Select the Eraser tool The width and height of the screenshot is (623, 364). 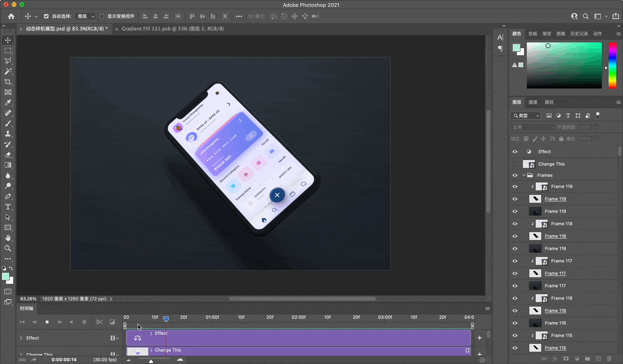[x=8, y=155]
